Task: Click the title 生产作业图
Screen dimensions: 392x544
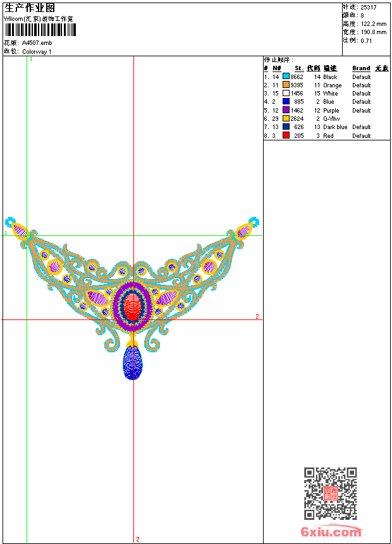Action: click(x=29, y=8)
